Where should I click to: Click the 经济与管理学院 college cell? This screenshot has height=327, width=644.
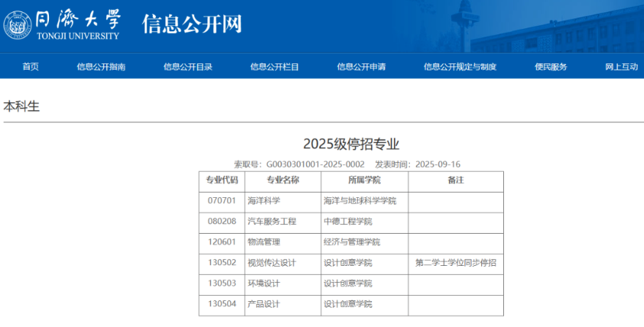(x=352, y=242)
